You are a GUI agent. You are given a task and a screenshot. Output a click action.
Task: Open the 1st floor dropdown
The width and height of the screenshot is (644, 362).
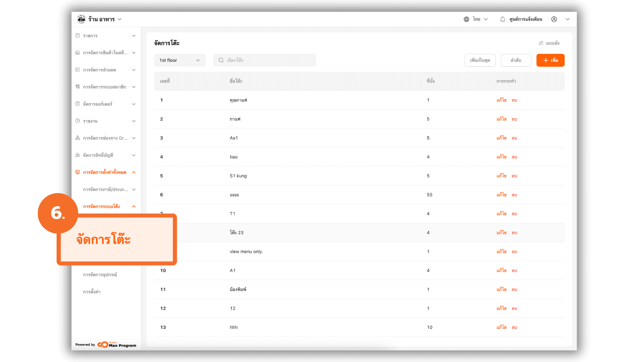tap(179, 60)
